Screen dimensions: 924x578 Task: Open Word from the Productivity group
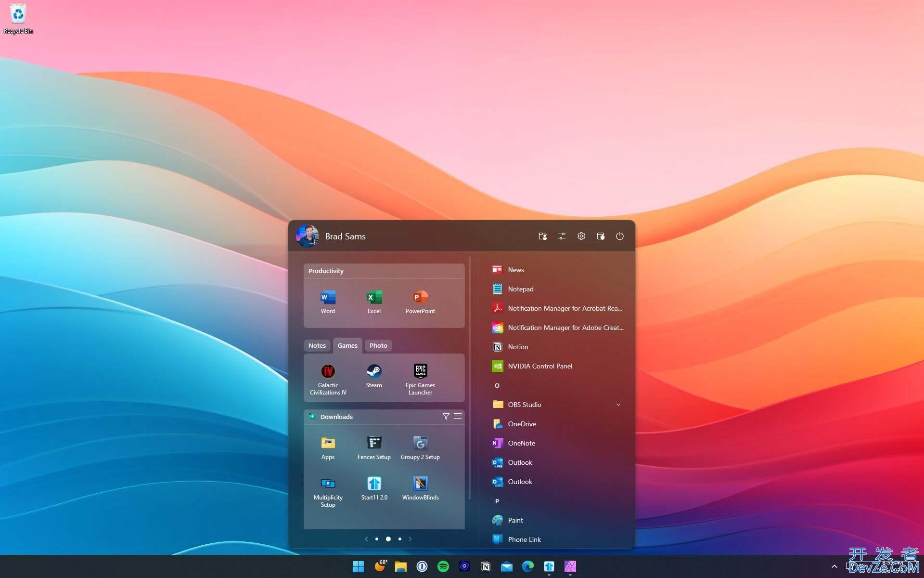(x=328, y=302)
